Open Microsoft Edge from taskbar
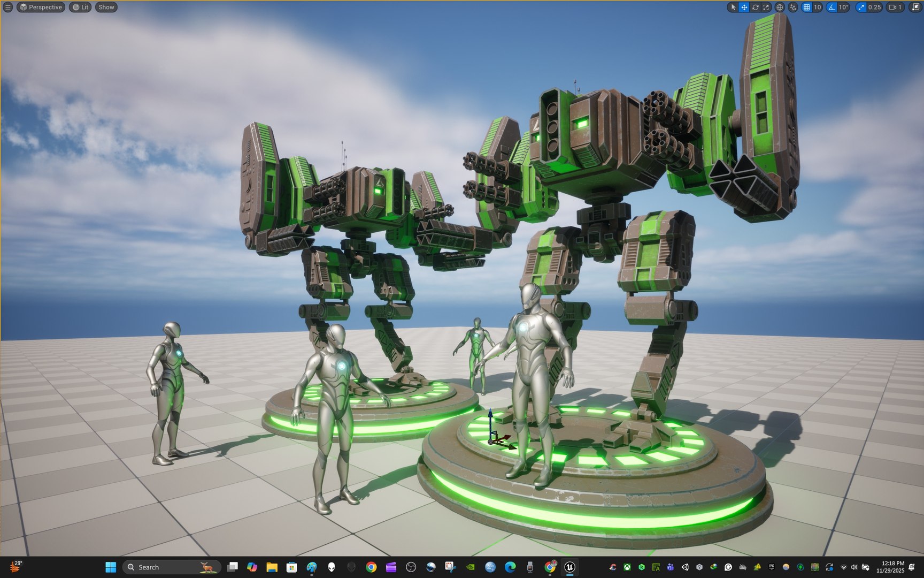 tap(510, 567)
